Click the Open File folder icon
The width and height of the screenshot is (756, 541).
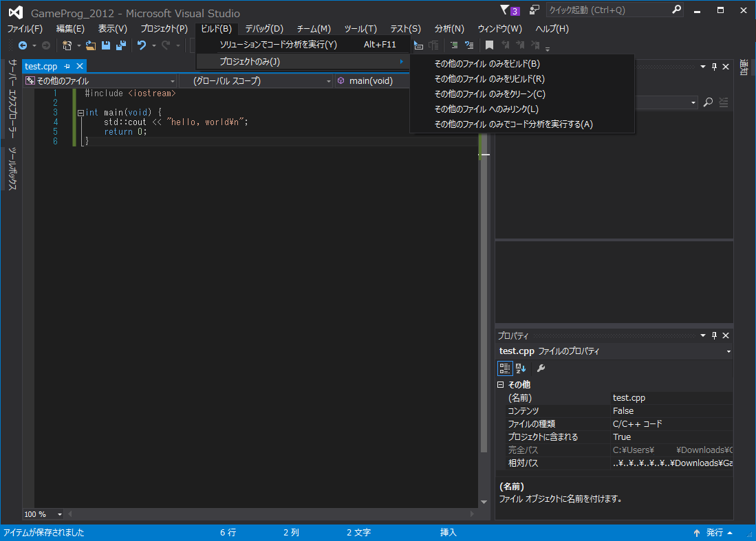click(91, 45)
